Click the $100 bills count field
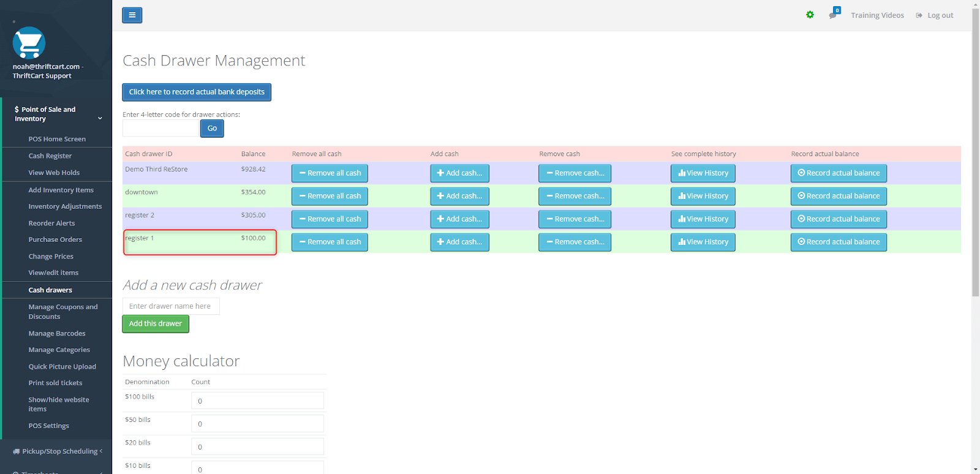This screenshot has height=474, width=980. (x=257, y=401)
